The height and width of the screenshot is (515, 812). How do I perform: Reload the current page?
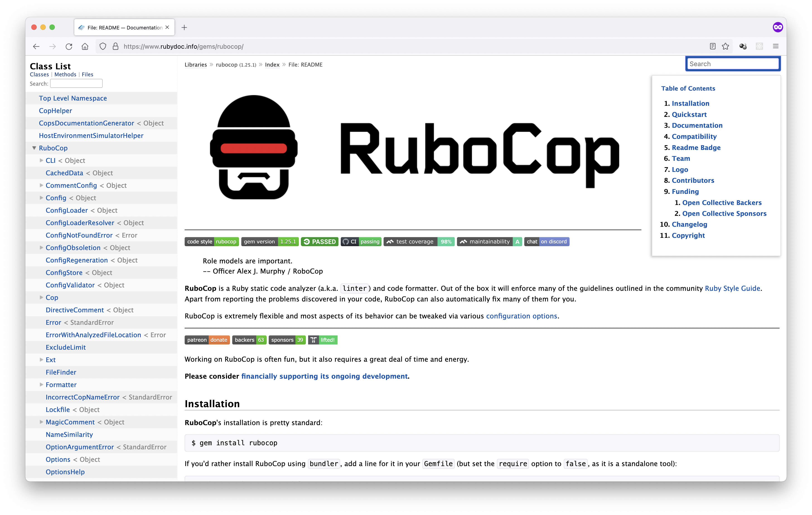point(69,46)
